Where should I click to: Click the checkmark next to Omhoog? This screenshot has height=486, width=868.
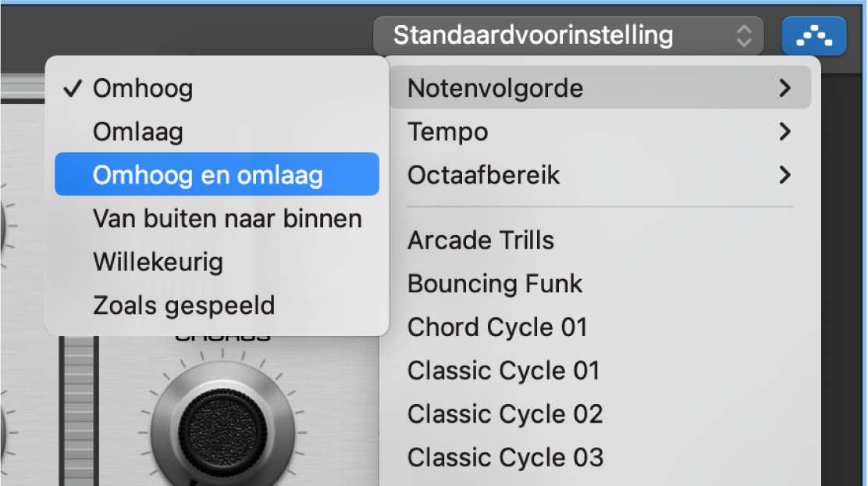tap(73, 88)
